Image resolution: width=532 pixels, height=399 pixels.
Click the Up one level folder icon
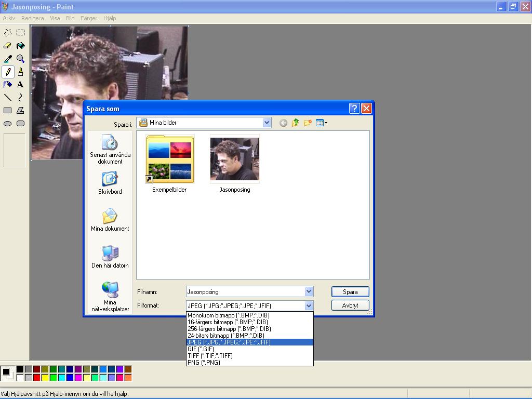(x=295, y=123)
